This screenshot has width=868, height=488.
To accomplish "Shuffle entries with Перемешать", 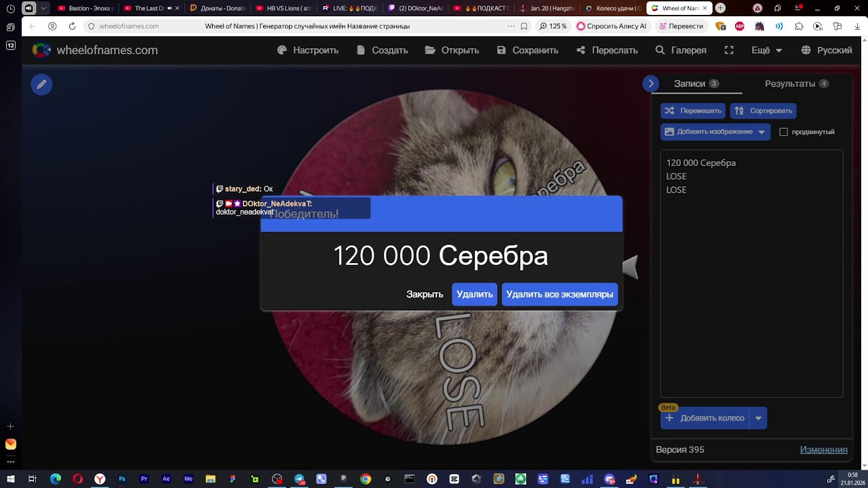I will pos(693,110).
